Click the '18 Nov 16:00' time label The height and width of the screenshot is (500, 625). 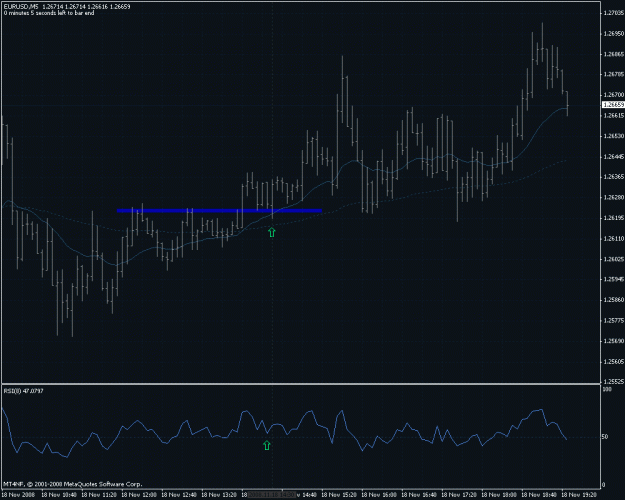pos(379,495)
